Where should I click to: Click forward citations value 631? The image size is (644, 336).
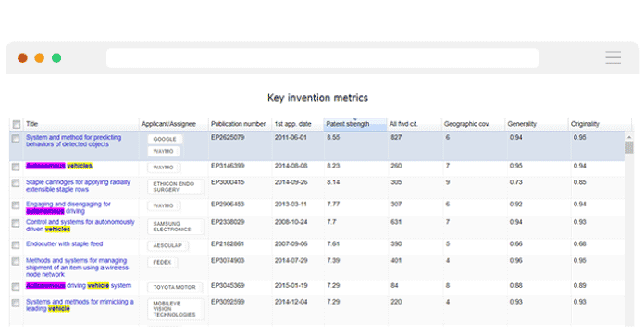point(396,222)
